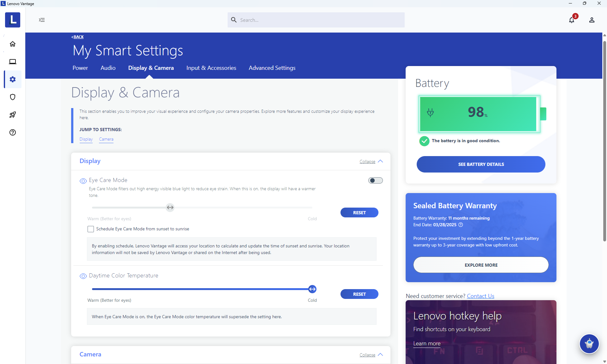
Task: Click the See Battery Details button
Action: (x=481, y=164)
